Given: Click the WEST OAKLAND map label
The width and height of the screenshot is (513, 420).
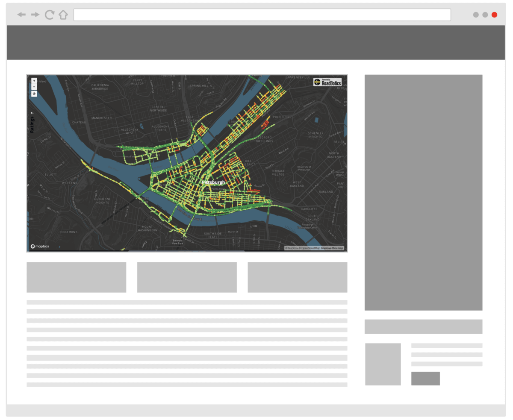Looking at the screenshot, I should 297,184.
